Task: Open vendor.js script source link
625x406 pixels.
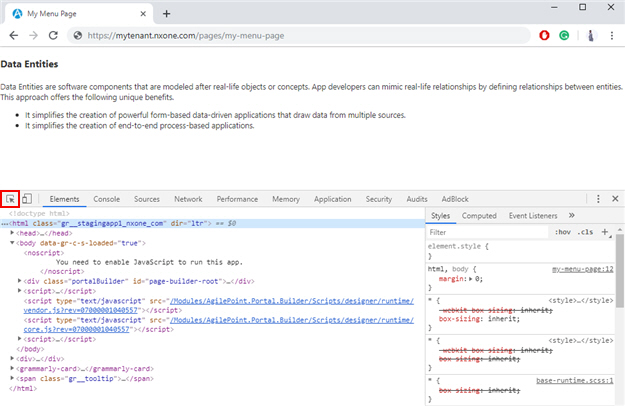Action: click(218, 305)
